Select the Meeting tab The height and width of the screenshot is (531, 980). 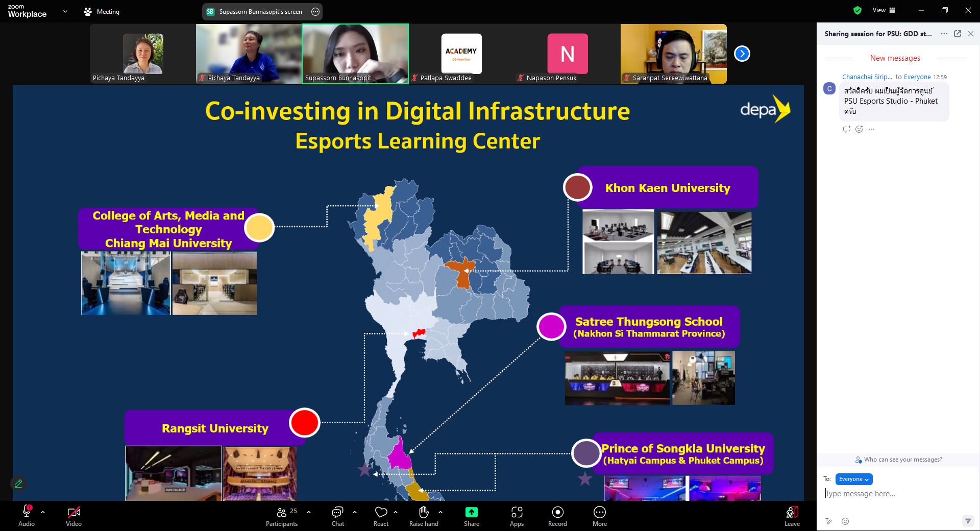click(x=102, y=11)
